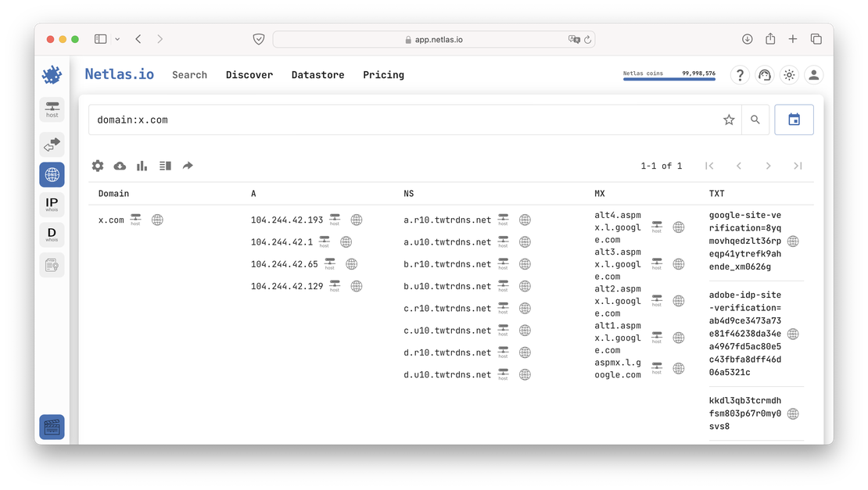The image size is (868, 490).
Task: Toggle light/dark theme with sun icon
Action: pos(788,75)
